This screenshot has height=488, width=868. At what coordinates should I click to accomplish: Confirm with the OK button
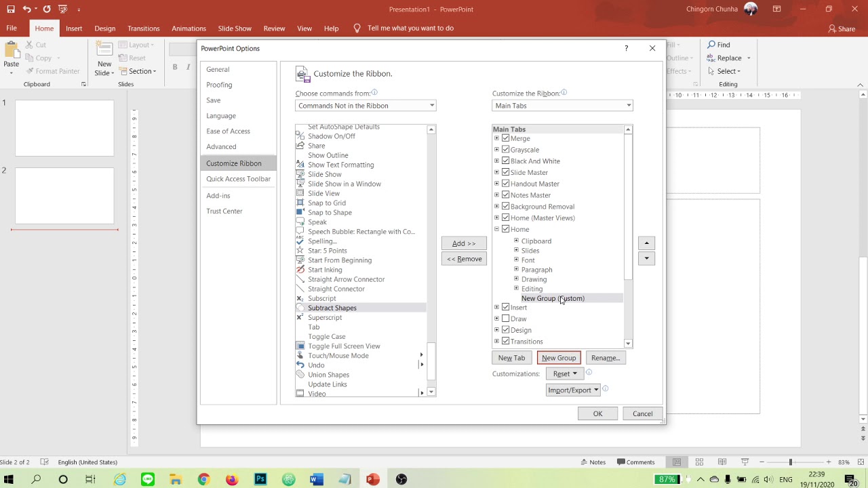[x=597, y=413]
